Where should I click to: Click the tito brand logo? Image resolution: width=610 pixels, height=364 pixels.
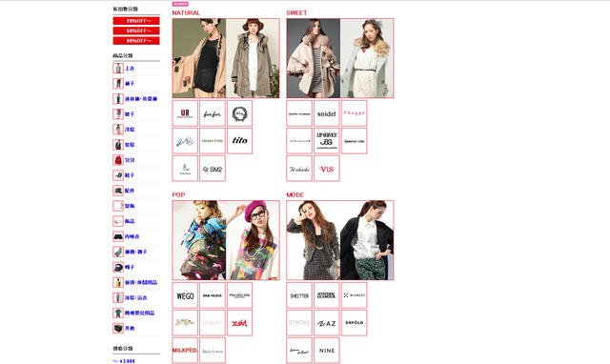pos(239,141)
